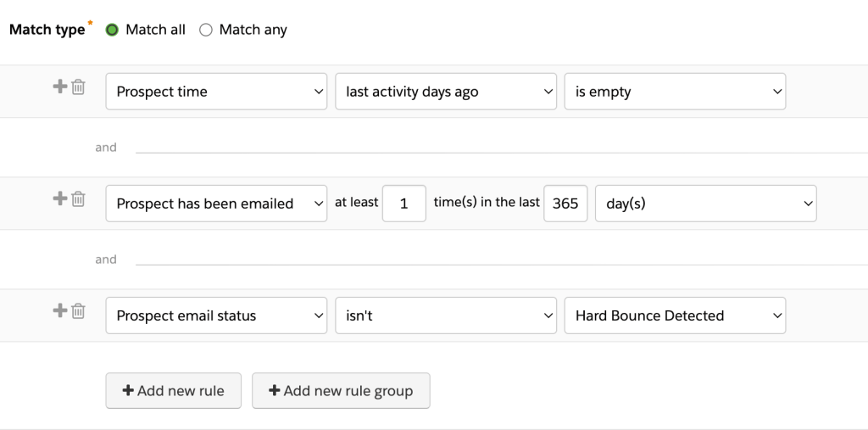Delete the Prospect time rule via trash icon
The image size is (868, 430).
78,87
